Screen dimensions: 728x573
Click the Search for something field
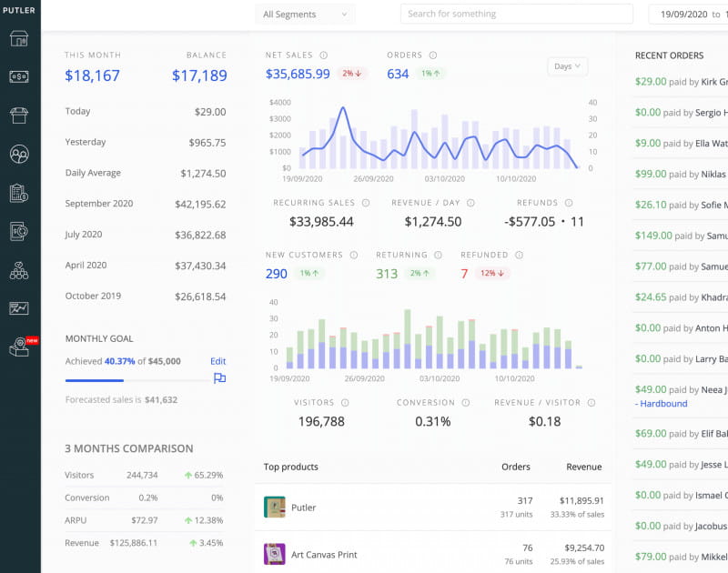(x=516, y=15)
